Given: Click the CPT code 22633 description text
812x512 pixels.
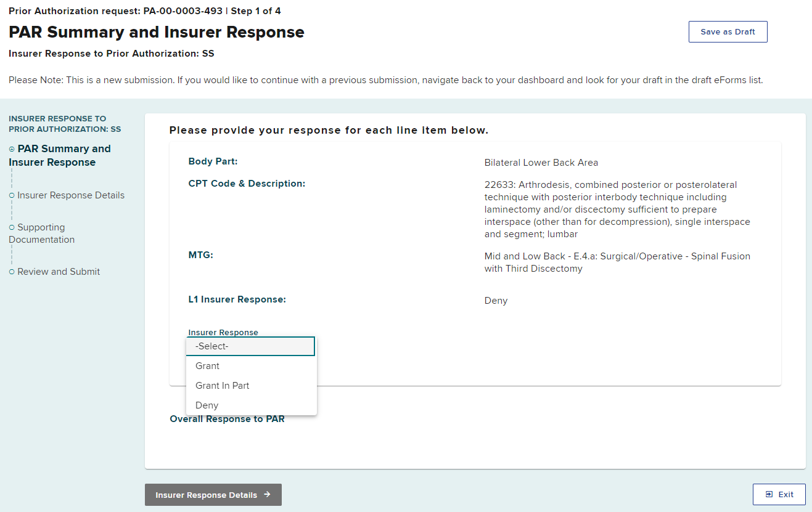Looking at the screenshot, I should point(617,209).
